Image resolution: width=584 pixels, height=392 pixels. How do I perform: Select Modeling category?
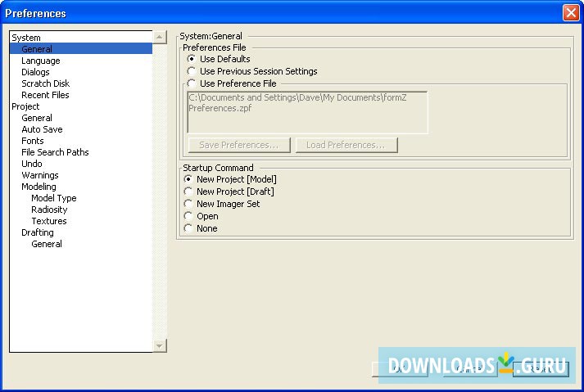[38, 187]
